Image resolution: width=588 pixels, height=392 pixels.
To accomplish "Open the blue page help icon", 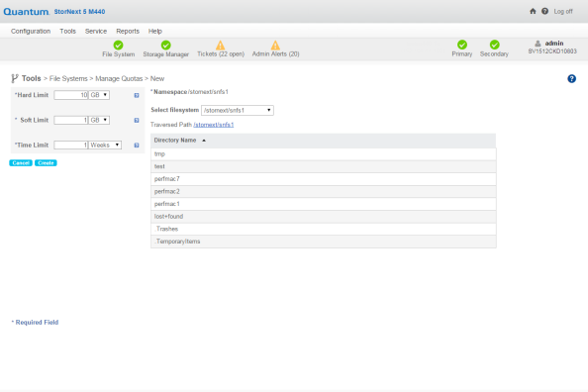I will coord(571,78).
